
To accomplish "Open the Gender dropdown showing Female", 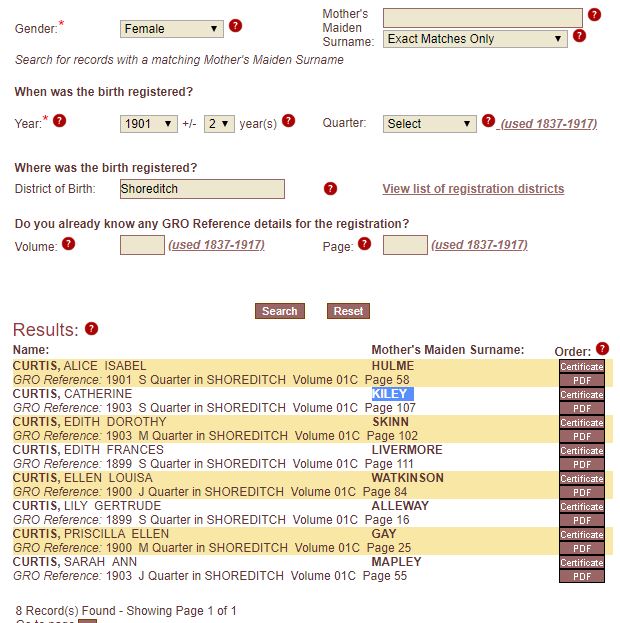I will 172,29.
